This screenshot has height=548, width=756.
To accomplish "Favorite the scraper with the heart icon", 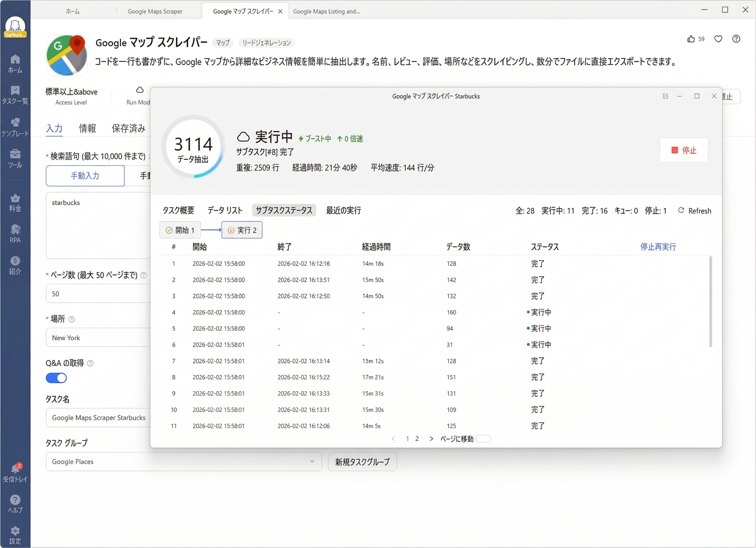I will (718, 39).
